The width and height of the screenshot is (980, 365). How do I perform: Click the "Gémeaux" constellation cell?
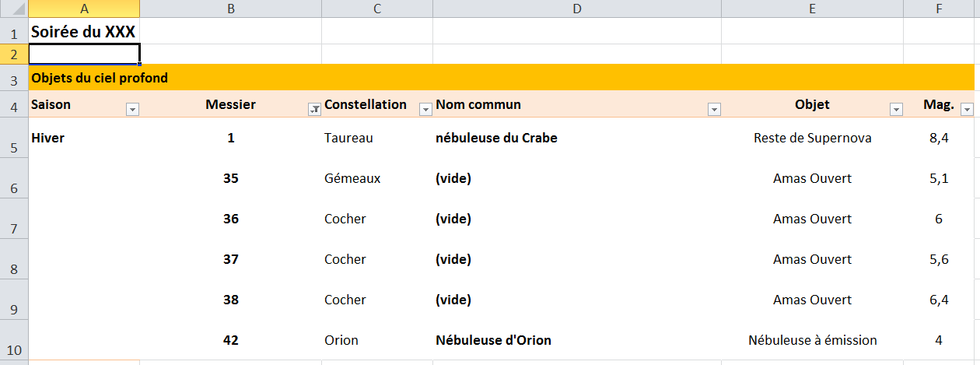[352, 178]
